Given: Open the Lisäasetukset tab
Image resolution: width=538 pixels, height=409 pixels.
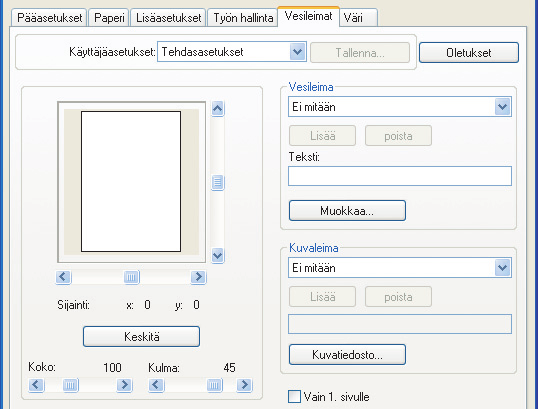Looking at the screenshot, I should 168,17.
